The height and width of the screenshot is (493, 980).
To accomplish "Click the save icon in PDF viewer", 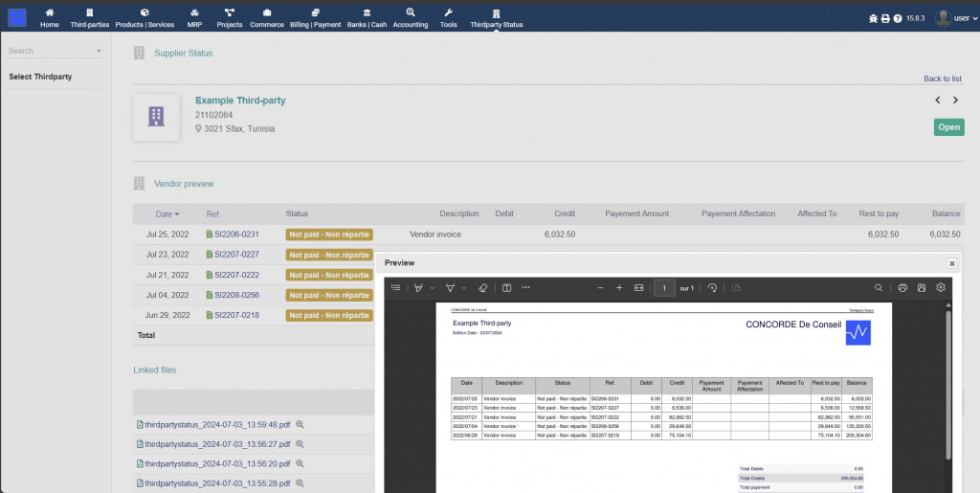I will [921, 287].
